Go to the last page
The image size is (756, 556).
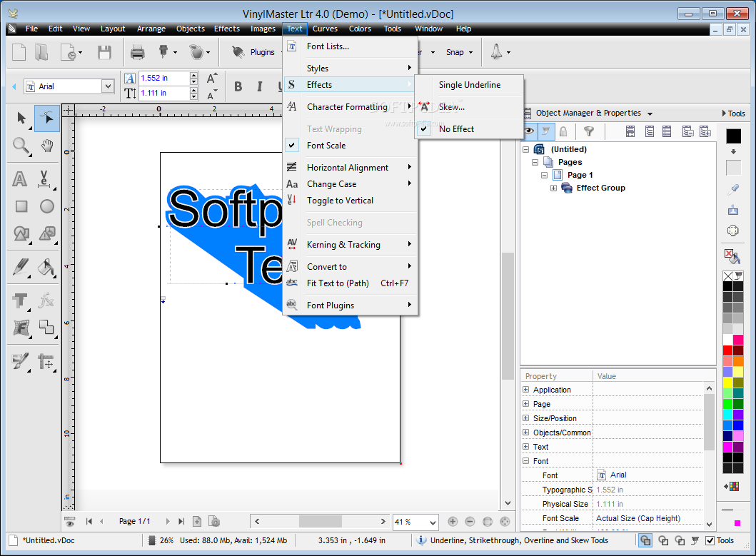coord(181,521)
